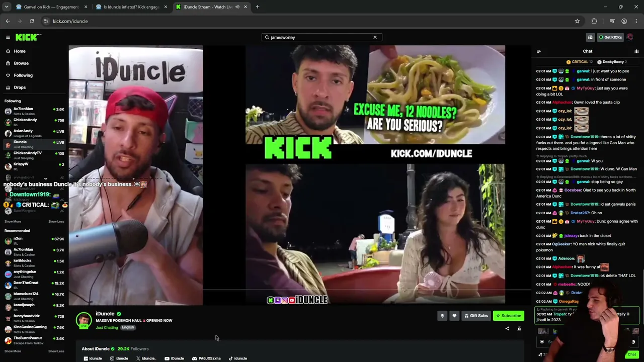Open iDuncle Instagram link
Image resolution: width=644 pixels, height=362 pixels.
[119, 358]
